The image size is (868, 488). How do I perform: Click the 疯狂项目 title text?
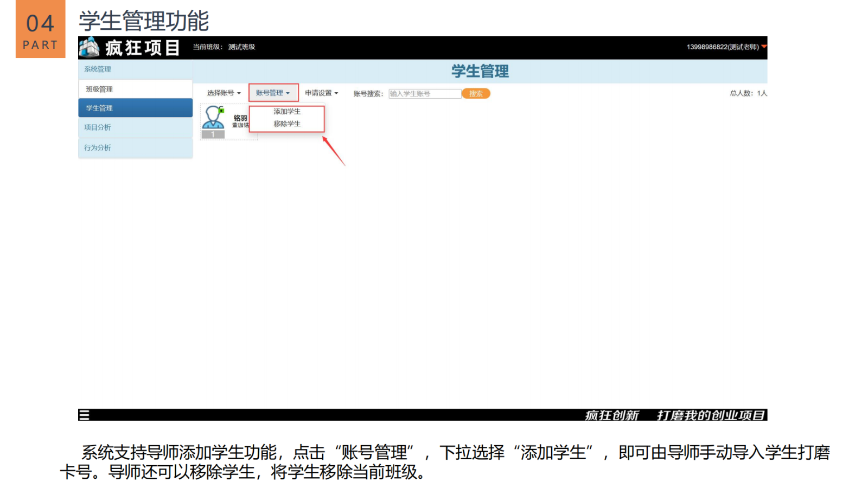coord(142,48)
